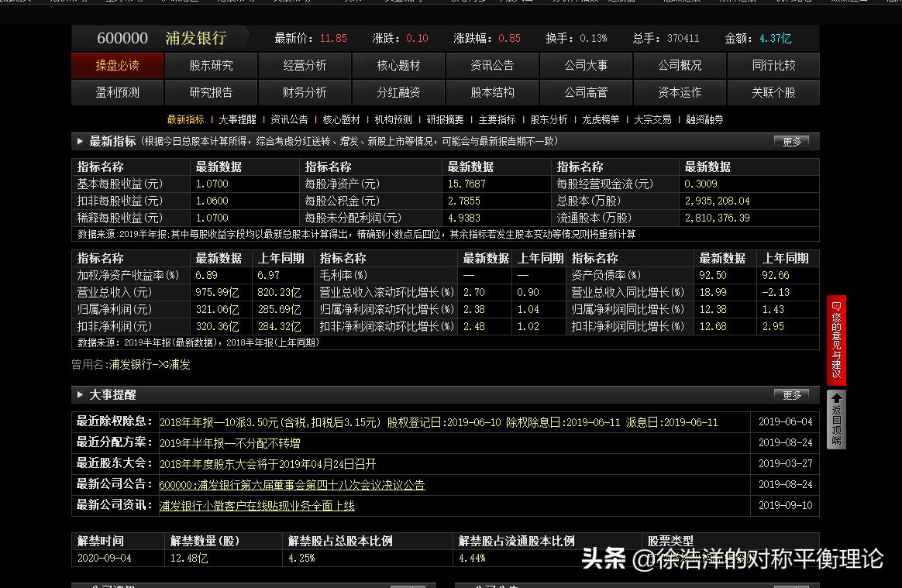Open red 您的意见与建议 feedback button
Screen dimensions: 902x588
tap(836, 340)
